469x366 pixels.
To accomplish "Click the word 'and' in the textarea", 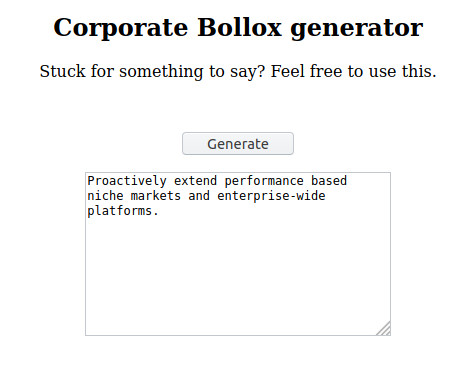I will [199, 196].
